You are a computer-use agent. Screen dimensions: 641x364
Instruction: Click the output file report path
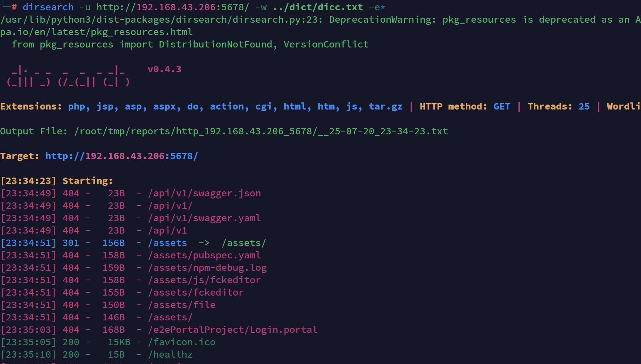pos(261,131)
